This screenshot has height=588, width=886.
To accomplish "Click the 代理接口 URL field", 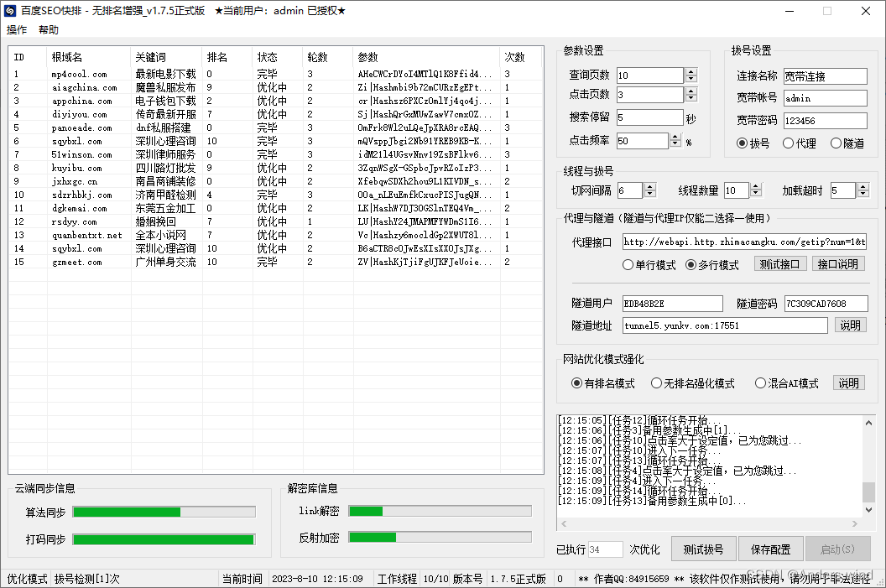I will click(x=745, y=242).
